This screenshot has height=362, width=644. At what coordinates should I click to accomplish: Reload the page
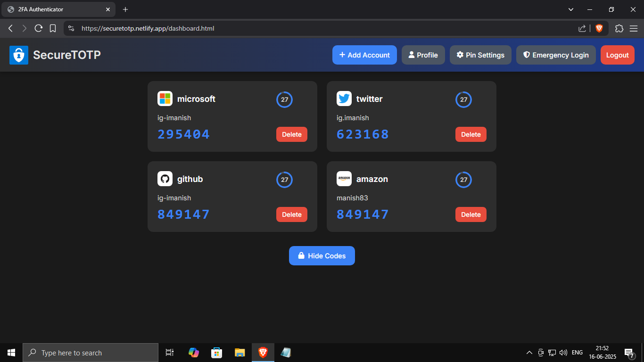39,28
